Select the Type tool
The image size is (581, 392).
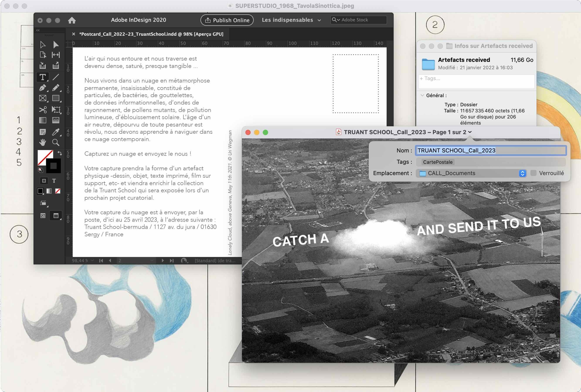click(x=42, y=77)
